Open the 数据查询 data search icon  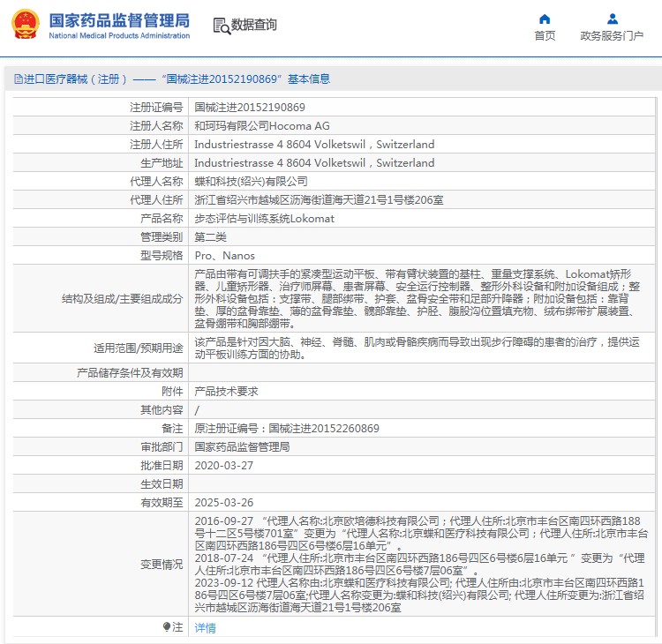[x=222, y=26]
